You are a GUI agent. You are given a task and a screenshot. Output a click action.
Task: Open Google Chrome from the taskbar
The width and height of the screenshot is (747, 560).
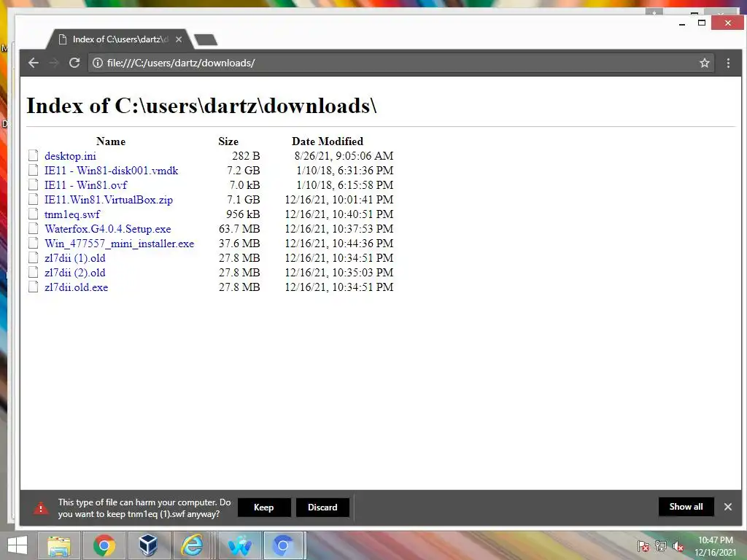104,545
